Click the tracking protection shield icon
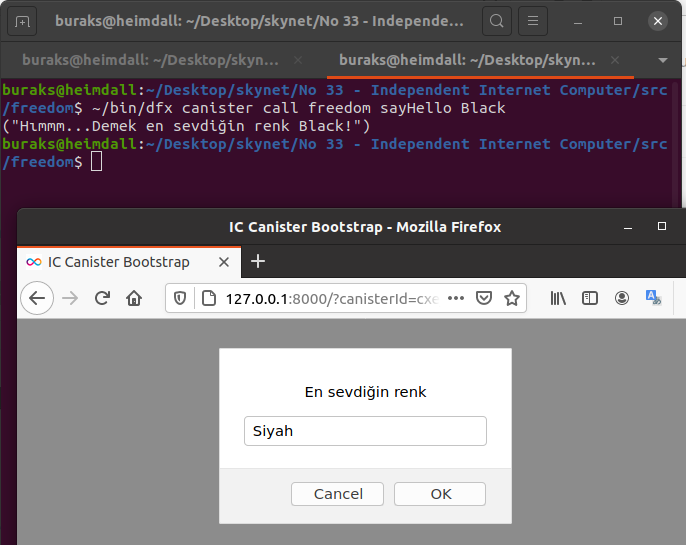Screen dimensions: 686x545 pos(180,298)
